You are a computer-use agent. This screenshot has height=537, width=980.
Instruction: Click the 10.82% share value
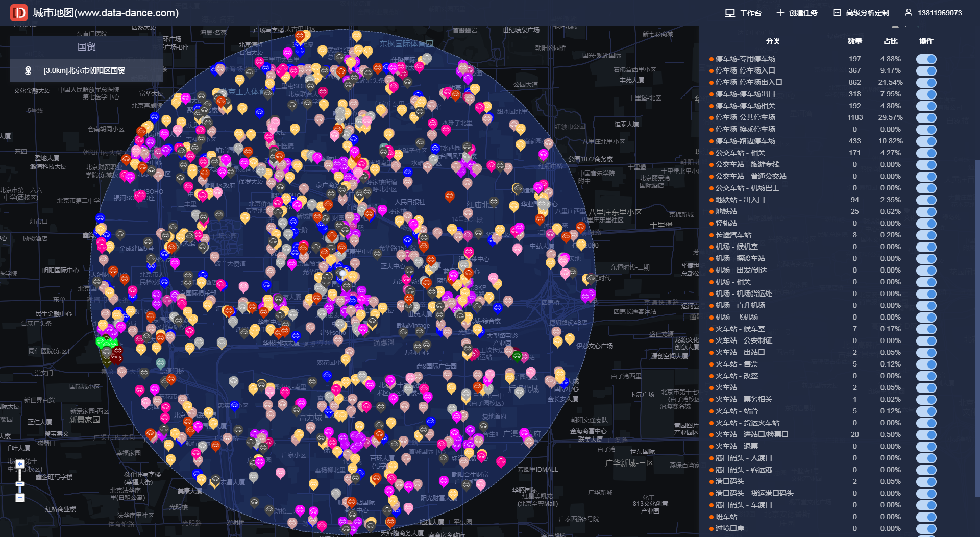(891, 141)
